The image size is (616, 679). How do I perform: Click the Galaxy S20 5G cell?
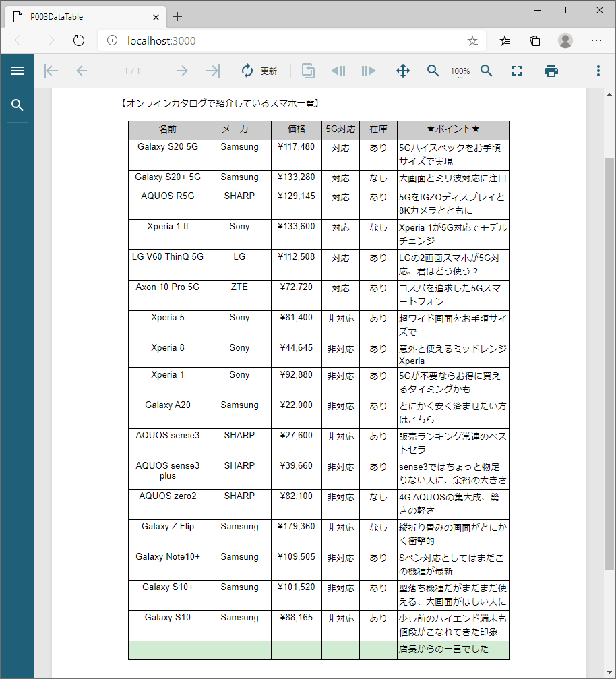(x=168, y=154)
